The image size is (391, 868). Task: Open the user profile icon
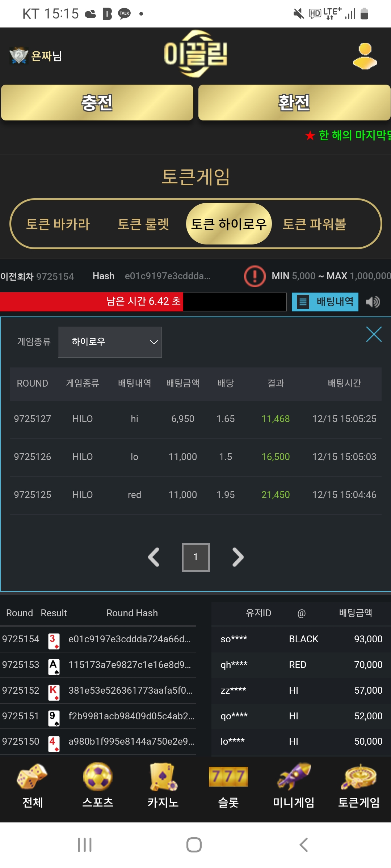pos(365,56)
